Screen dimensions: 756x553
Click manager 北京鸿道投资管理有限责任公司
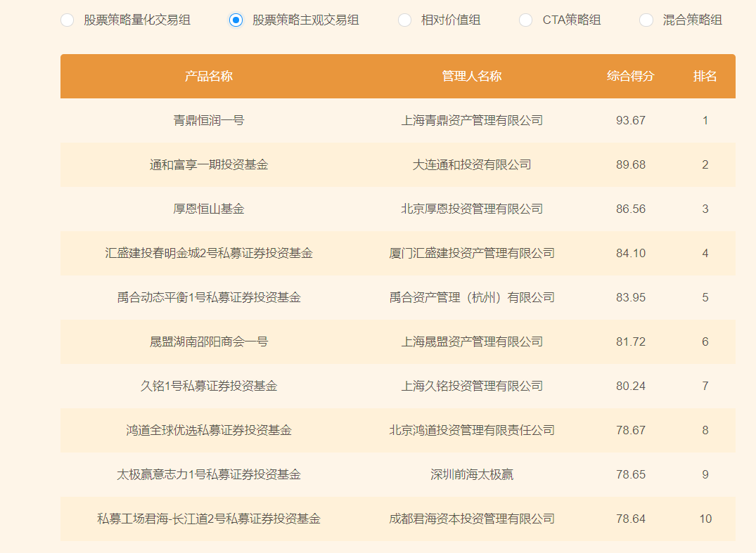[472, 431]
